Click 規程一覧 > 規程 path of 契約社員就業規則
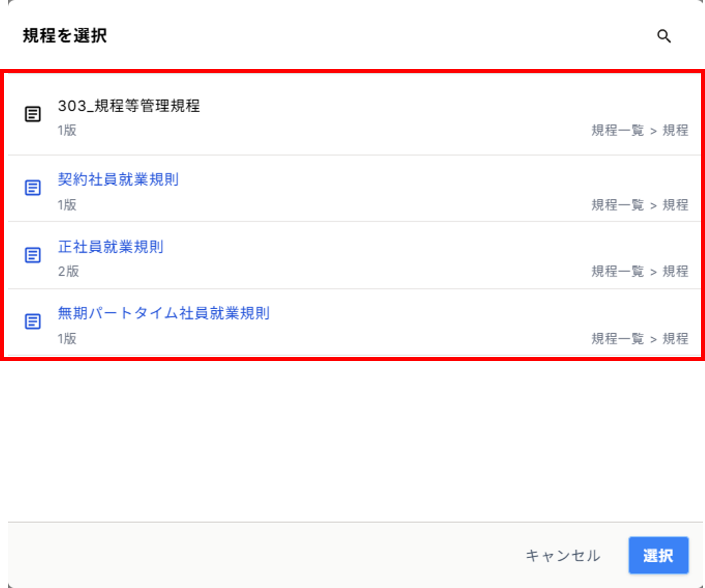 639,205
